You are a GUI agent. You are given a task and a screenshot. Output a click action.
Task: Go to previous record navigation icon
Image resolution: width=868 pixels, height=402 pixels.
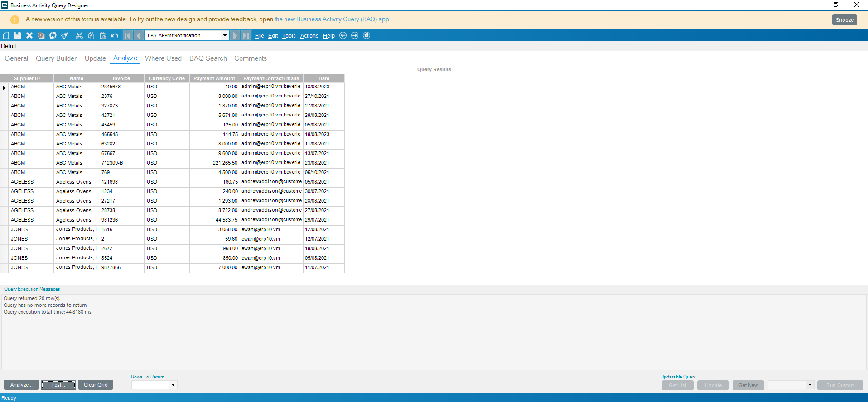click(139, 35)
